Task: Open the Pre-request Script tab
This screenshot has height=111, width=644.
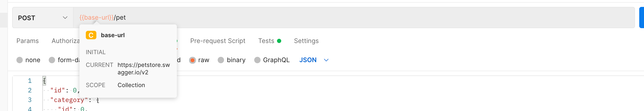Action: [x=218, y=41]
